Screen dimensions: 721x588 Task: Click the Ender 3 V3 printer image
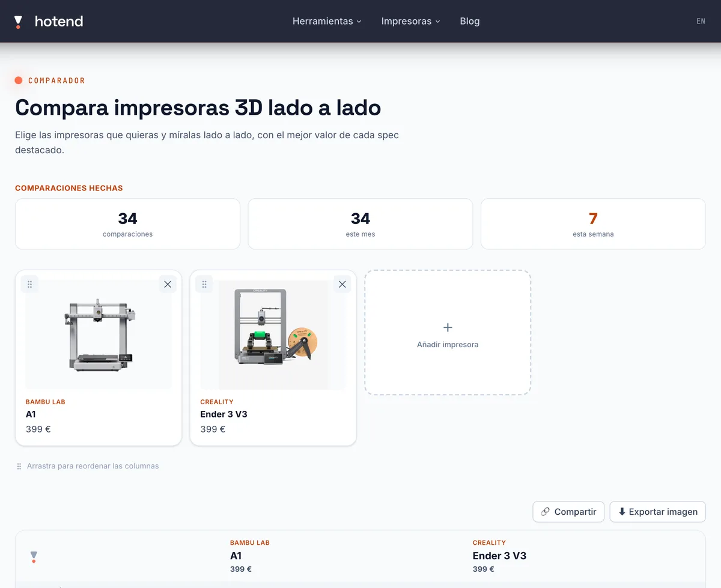(273, 335)
